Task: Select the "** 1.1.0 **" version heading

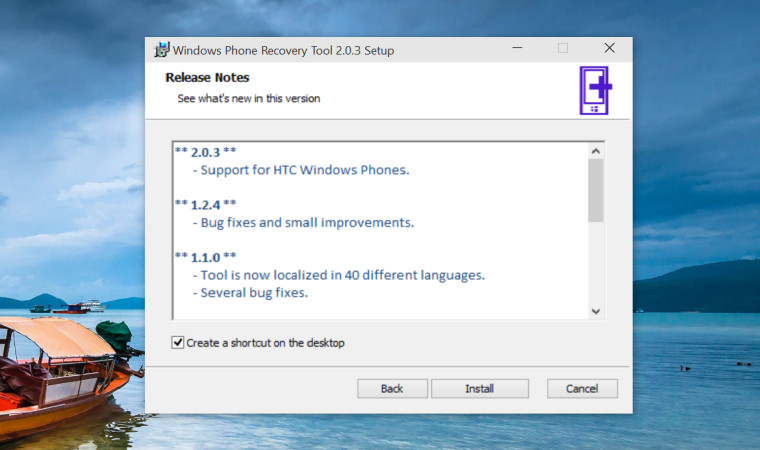Action: coord(206,257)
